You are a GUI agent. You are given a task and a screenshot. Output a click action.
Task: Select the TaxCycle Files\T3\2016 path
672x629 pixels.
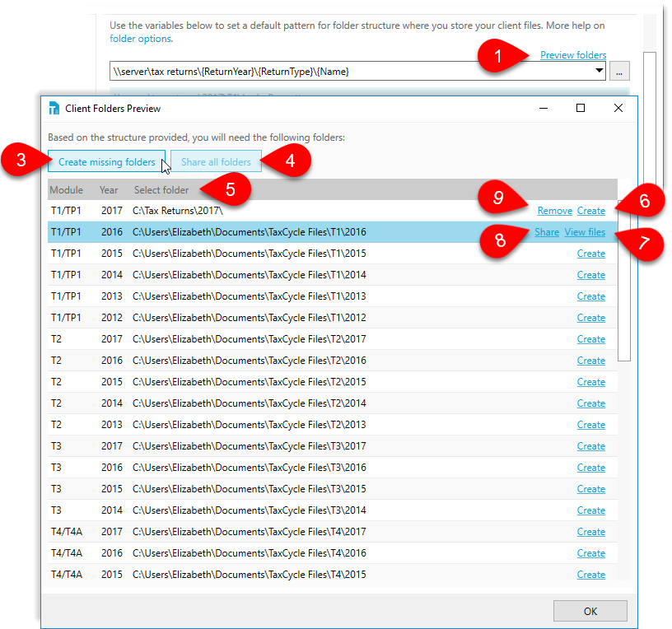click(250, 468)
